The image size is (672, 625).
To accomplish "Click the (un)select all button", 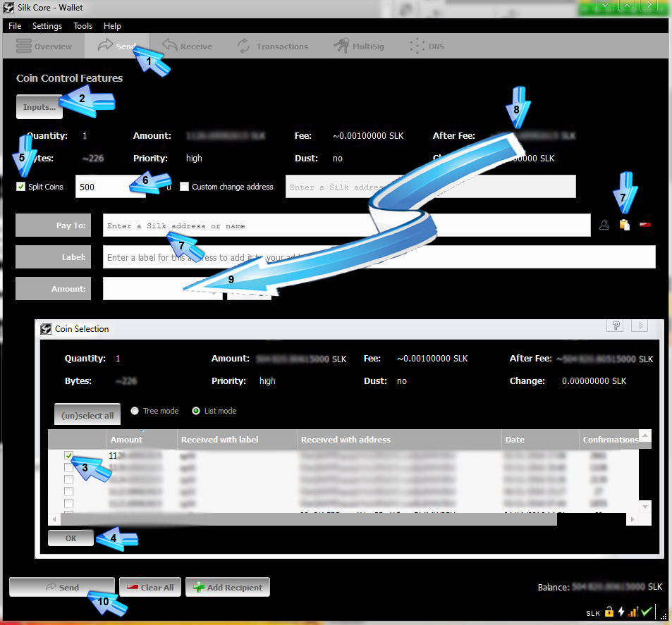I will pos(87,414).
